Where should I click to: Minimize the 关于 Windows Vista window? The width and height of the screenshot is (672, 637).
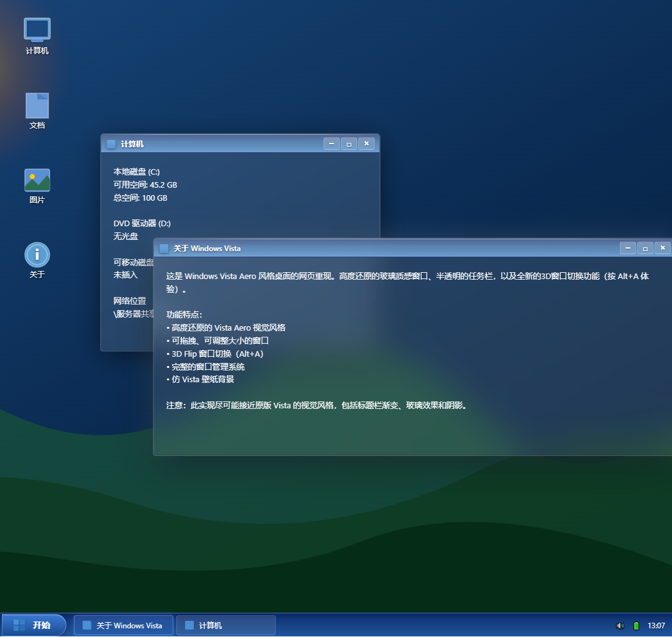click(628, 248)
